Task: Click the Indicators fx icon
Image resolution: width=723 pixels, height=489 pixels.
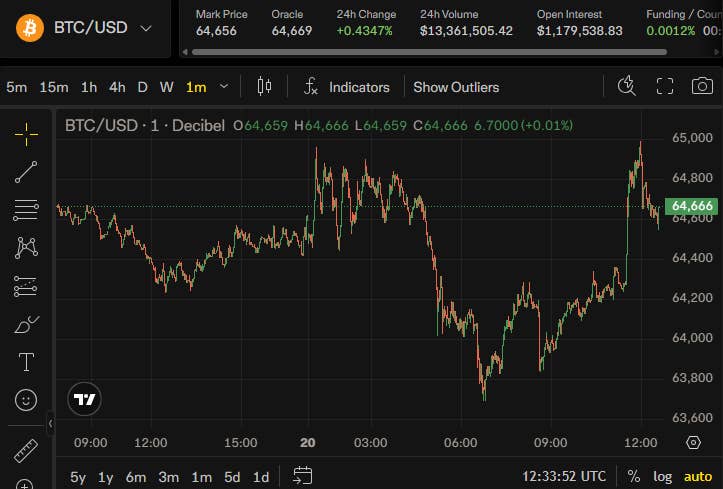Action: pyautogui.click(x=310, y=86)
